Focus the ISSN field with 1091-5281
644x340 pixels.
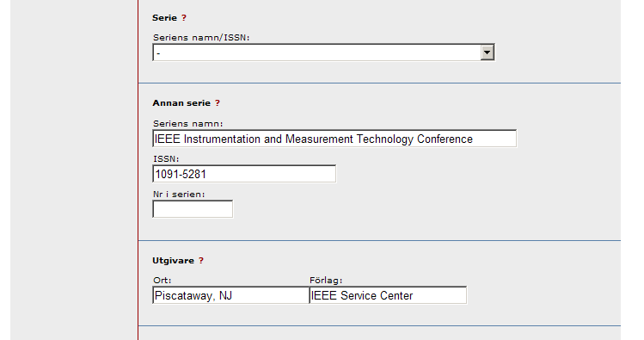click(x=244, y=174)
